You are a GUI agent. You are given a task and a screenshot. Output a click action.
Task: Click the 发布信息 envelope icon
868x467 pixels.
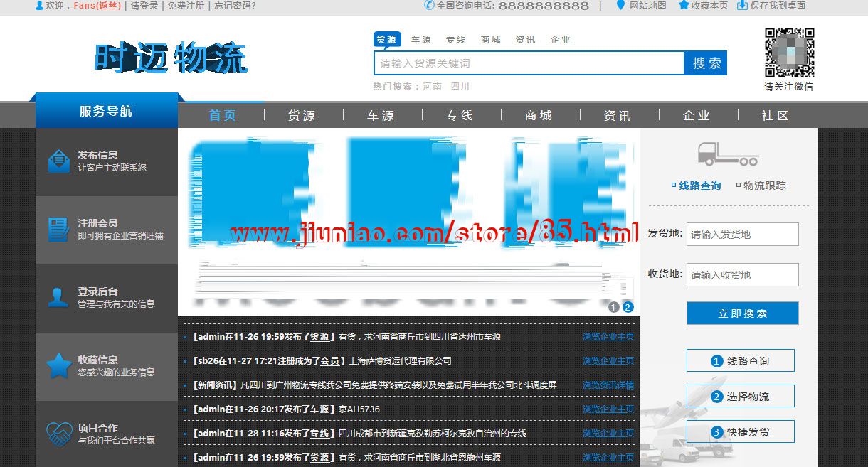coord(58,161)
